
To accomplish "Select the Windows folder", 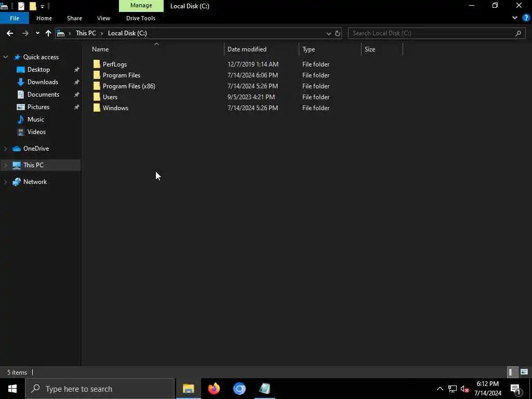I will (x=115, y=108).
